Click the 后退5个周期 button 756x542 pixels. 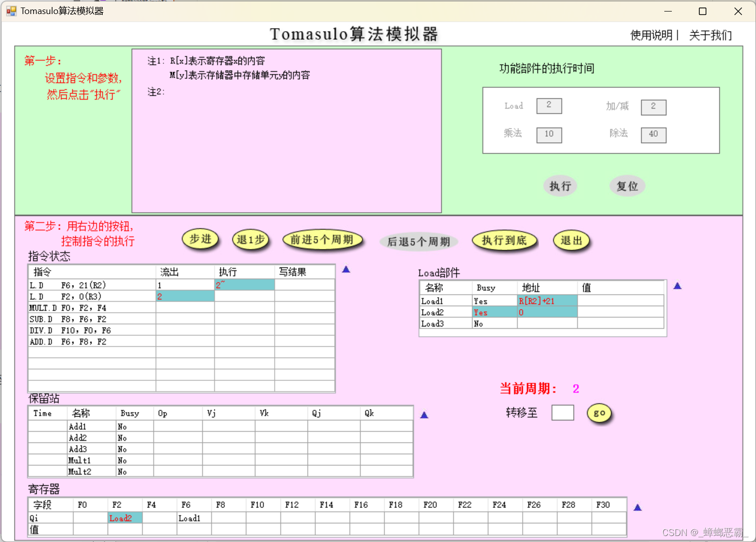(419, 242)
